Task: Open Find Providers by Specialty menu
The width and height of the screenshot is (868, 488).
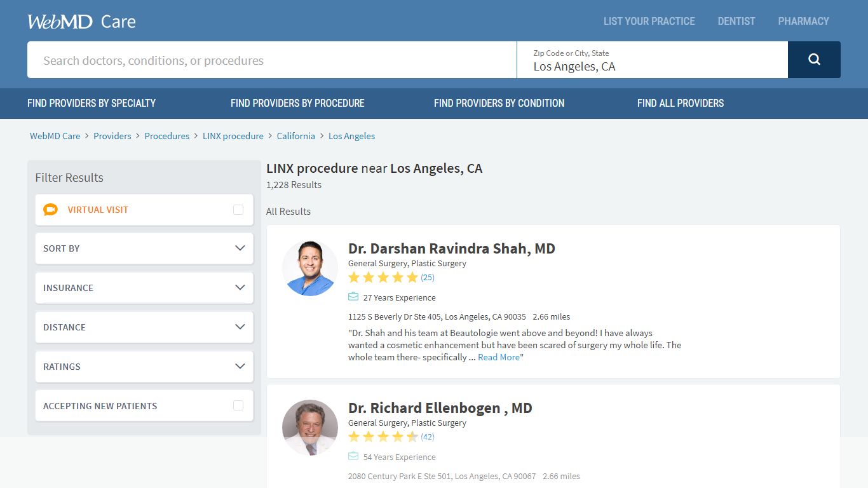Action: [92, 103]
